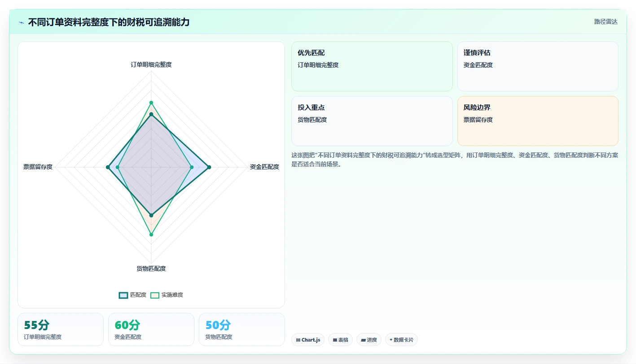Click the 匹配度 data point on 订单明细完整度 axis
Image resolution: width=636 pixels, height=364 pixels.
pyautogui.click(x=151, y=115)
